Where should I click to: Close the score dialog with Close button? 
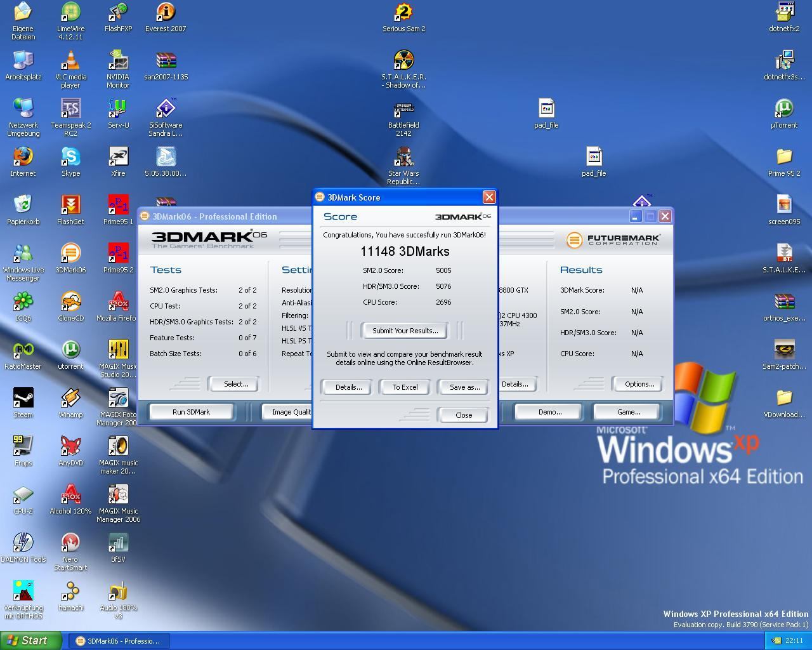(464, 415)
